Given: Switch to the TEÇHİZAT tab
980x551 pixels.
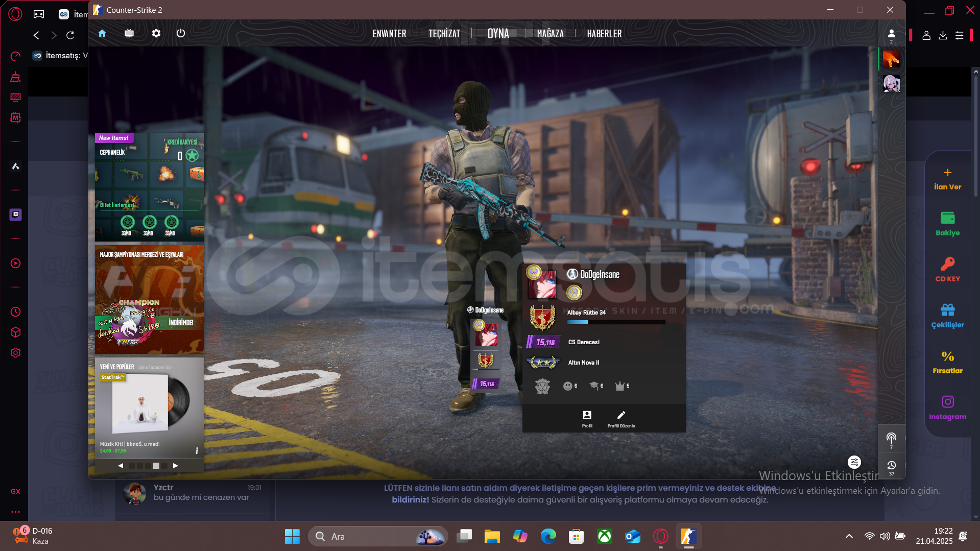Looking at the screenshot, I should pyautogui.click(x=444, y=34).
